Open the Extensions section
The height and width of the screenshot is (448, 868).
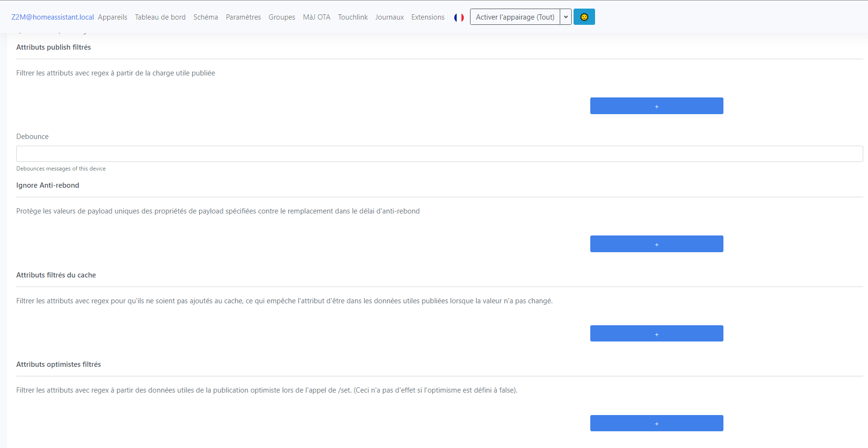(428, 17)
